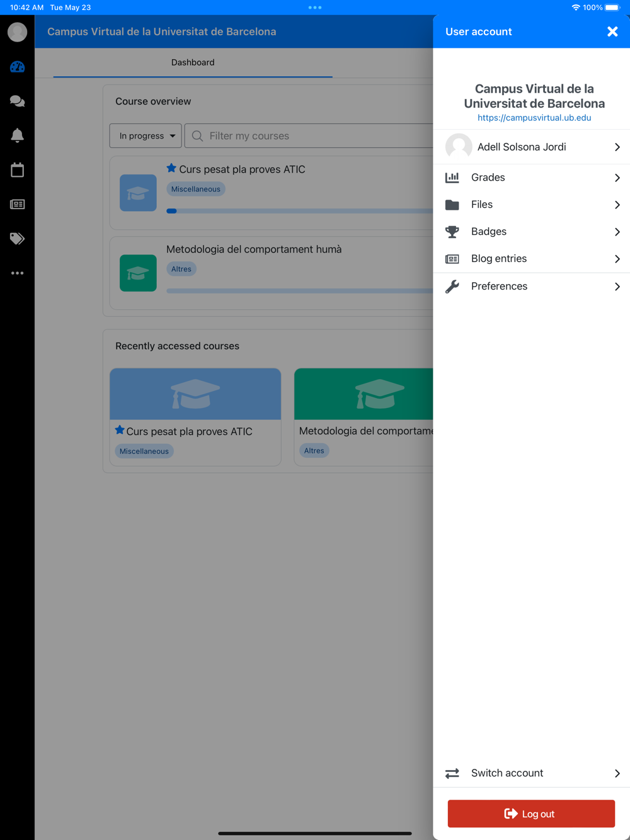
Task: Select the Dashboard tab
Action: pyautogui.click(x=193, y=62)
